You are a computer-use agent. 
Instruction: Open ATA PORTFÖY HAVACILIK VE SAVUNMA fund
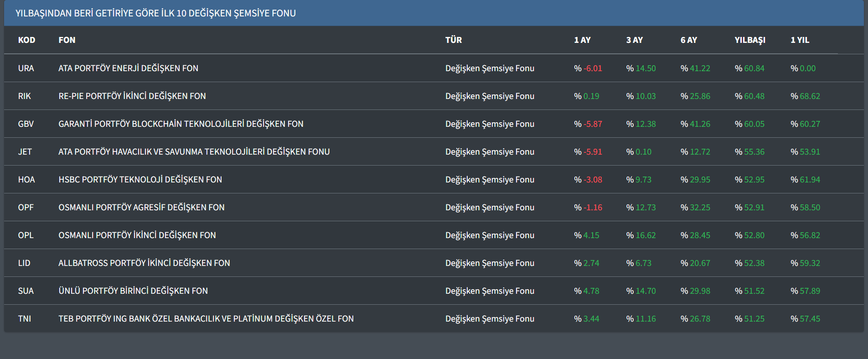click(x=194, y=152)
